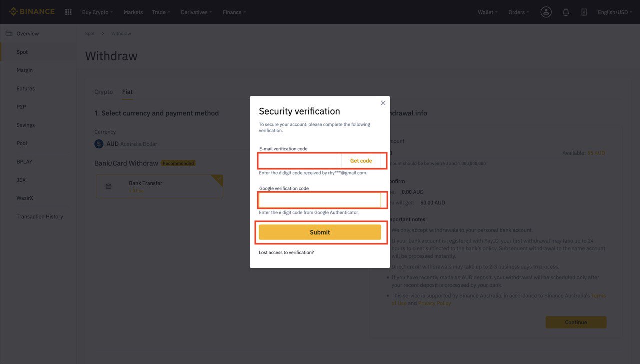The height and width of the screenshot is (364, 640).
Task: Click the Overview wallet icon in sidebar
Action: click(9, 33)
